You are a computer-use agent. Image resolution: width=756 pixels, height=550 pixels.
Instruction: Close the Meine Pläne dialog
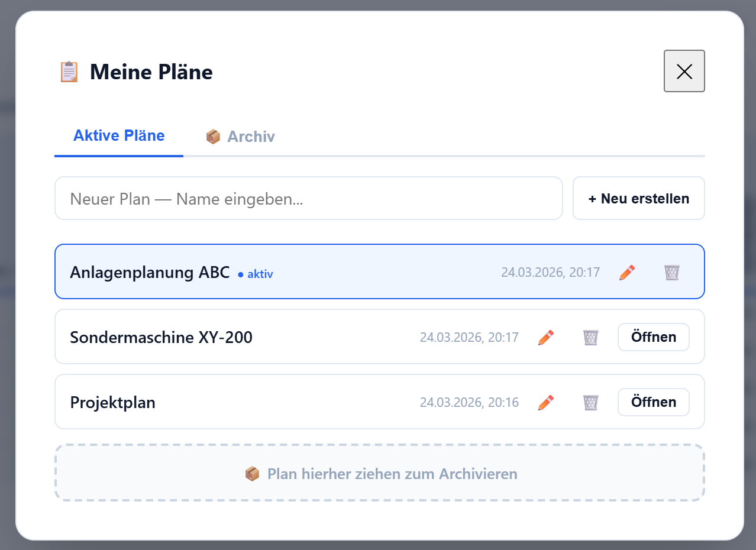coord(684,71)
